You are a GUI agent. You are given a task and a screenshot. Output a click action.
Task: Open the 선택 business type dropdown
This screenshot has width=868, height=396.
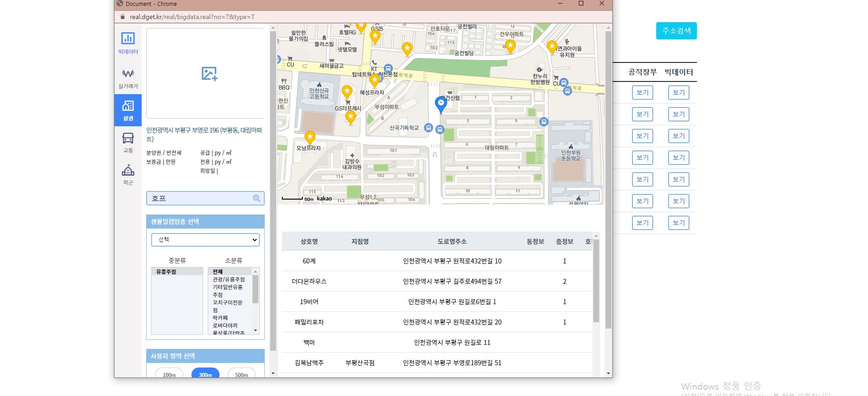[205, 240]
